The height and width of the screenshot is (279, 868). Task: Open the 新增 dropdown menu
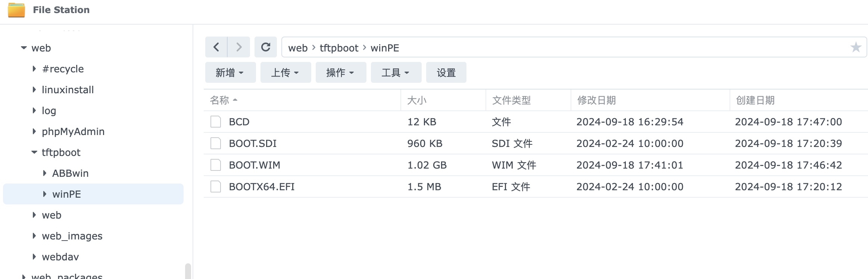[230, 72]
